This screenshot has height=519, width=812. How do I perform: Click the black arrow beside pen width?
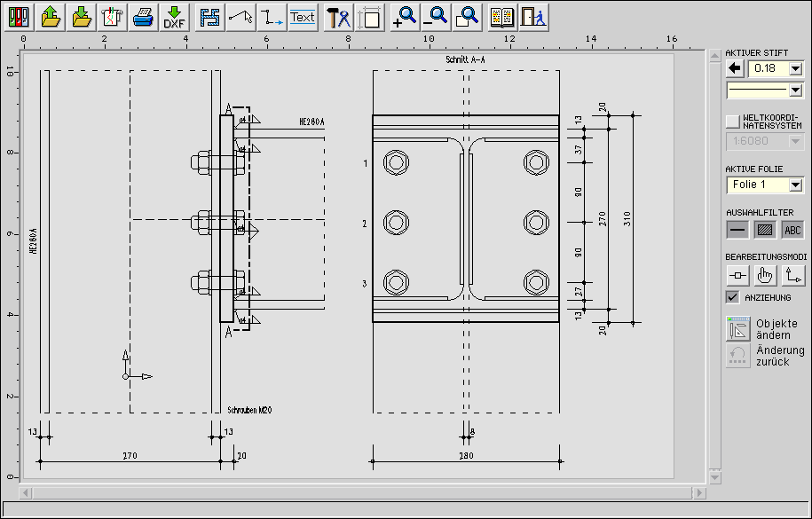735,68
